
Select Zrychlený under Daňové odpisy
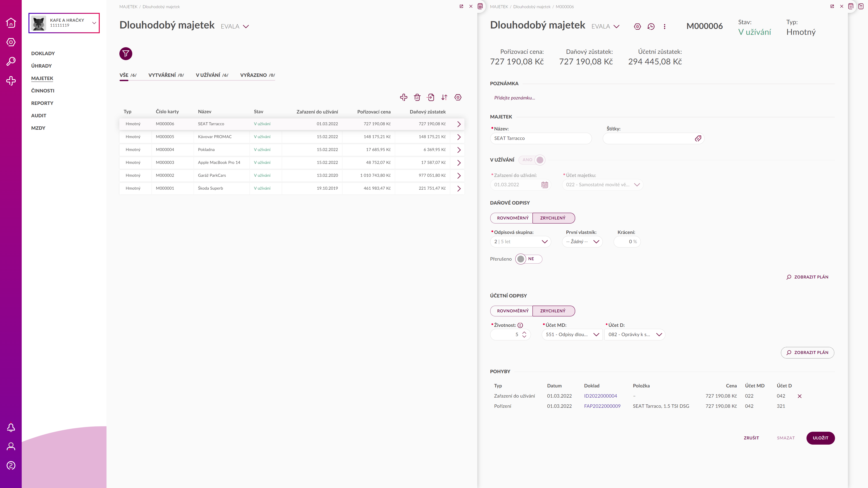point(554,218)
